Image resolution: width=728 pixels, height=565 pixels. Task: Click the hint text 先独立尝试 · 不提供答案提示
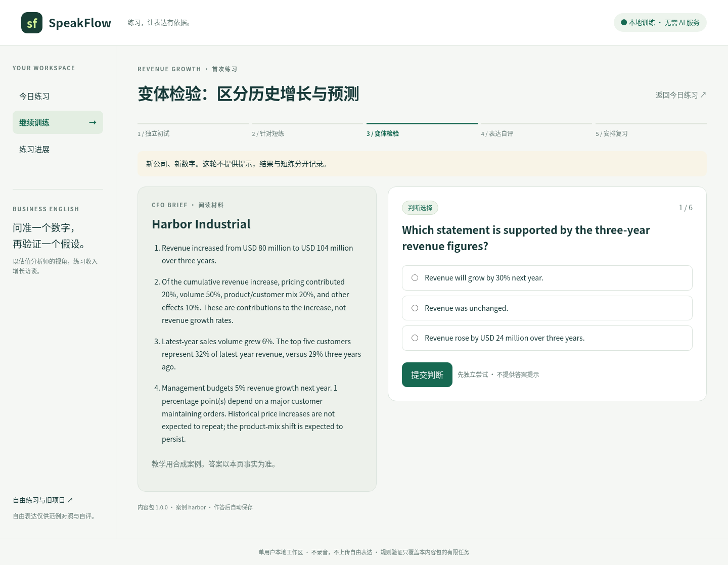point(498,374)
